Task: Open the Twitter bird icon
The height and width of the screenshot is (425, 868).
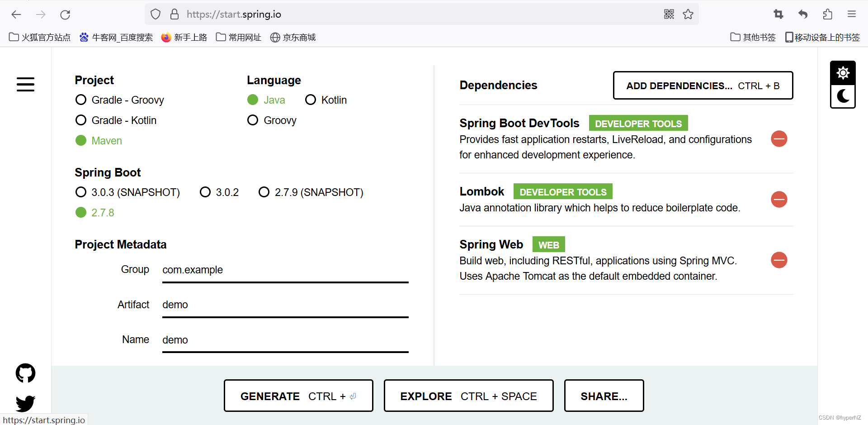Action: point(25,403)
